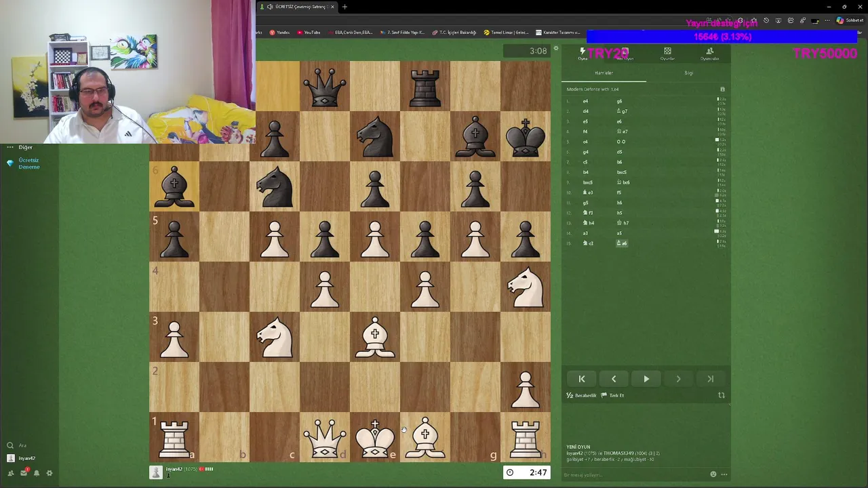Click the highlighted last move Ba6
This screenshot has width=868, height=488.
pos(621,243)
